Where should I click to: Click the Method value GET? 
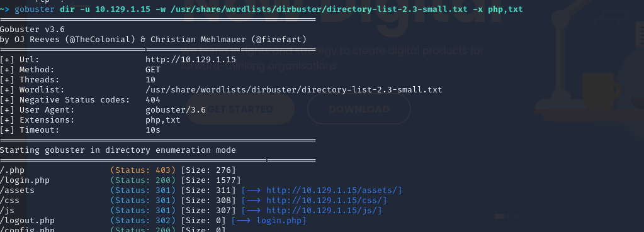[153, 70]
